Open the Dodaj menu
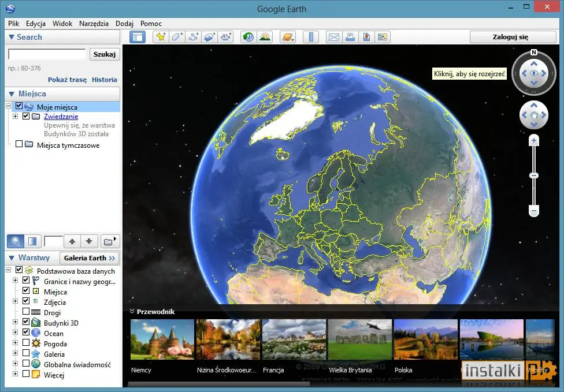Viewport: 564px width, 392px height. 124,23
